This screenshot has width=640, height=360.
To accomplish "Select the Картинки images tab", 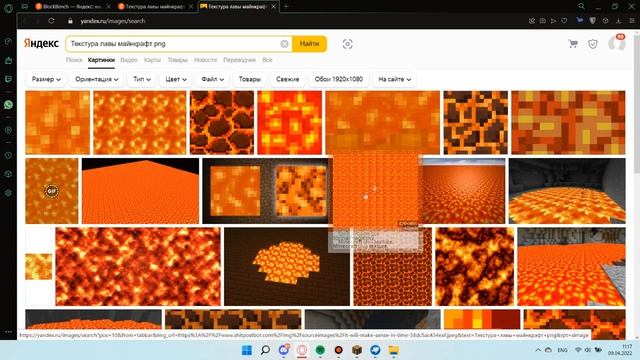I will [x=101, y=60].
